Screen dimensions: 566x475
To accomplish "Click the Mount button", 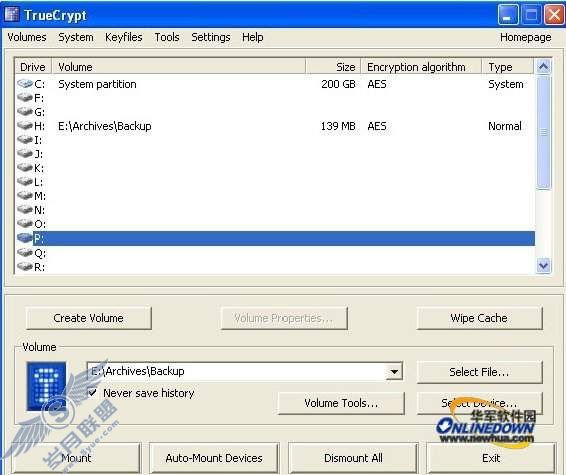I will tap(76, 458).
